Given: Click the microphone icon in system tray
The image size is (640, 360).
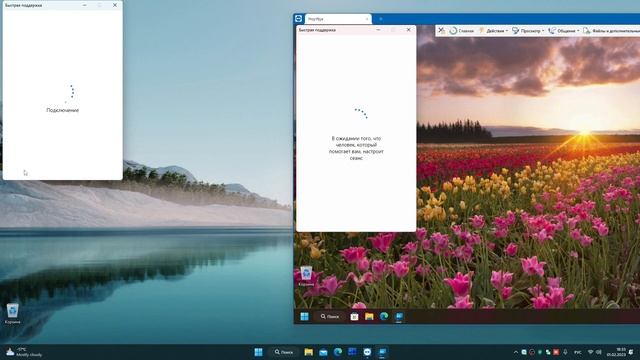Looking at the screenshot, I should click(565, 352).
